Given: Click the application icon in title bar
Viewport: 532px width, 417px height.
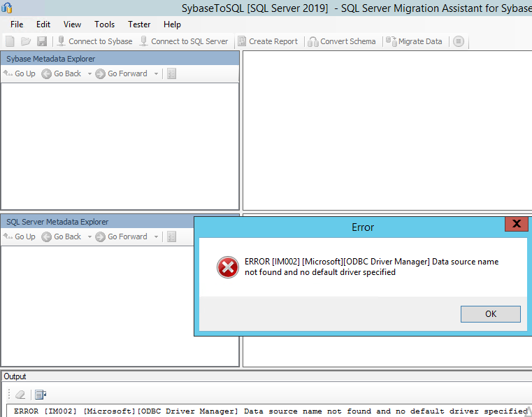Looking at the screenshot, I should click(7, 8).
